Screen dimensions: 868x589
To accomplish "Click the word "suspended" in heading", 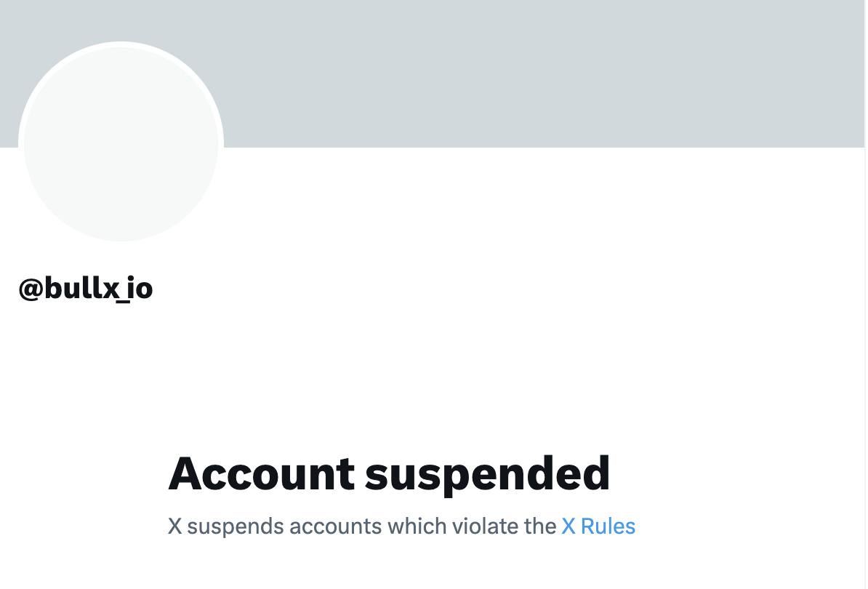I will coord(487,473).
